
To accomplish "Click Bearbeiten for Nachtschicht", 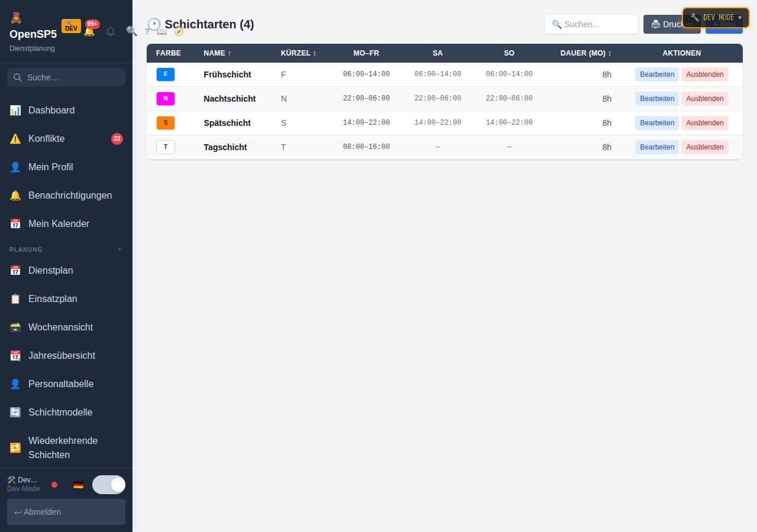I will (x=657, y=99).
